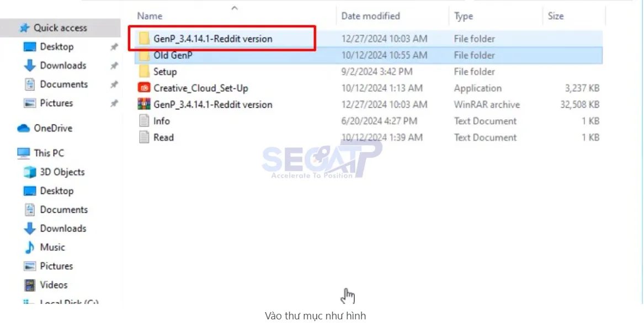644x326 pixels.
Task: Open the Old GenP folder icon
Action: pyautogui.click(x=144, y=55)
